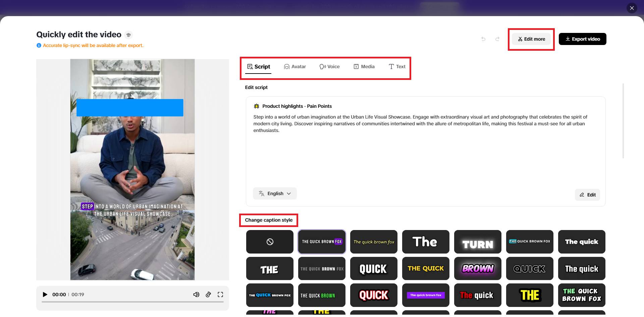The height and width of the screenshot is (317, 644).
Task: Switch to the Avatar tab
Action: [295, 66]
